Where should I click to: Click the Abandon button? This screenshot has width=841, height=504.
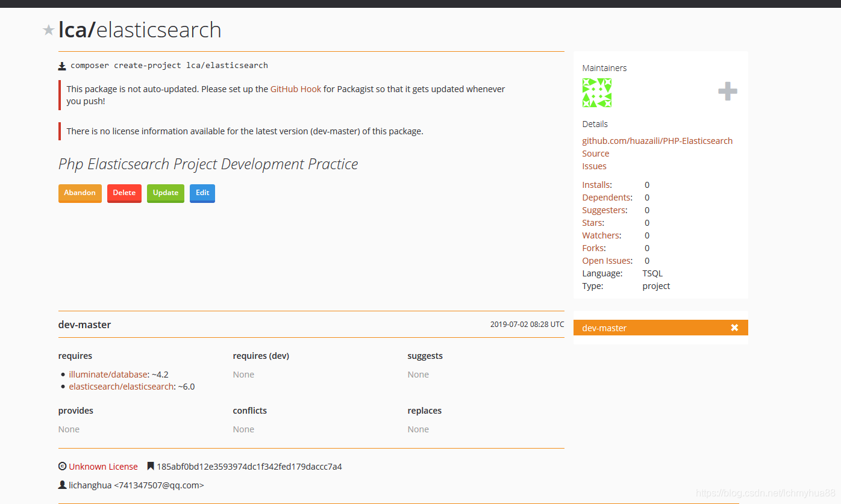point(80,193)
